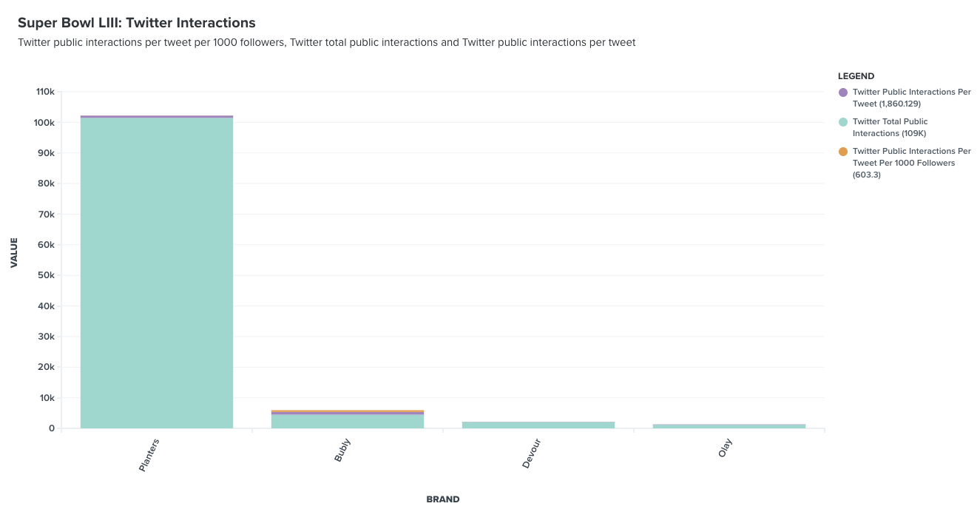Click the Planters x-axis label
Screen dimensions: 980x509
click(x=149, y=455)
